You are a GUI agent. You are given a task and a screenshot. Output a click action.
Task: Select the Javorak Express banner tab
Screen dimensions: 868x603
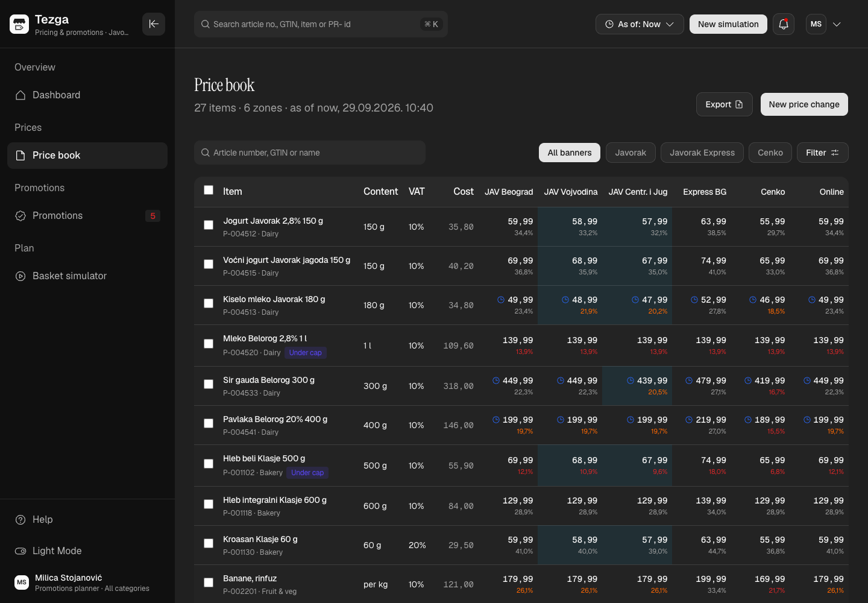pyautogui.click(x=702, y=153)
